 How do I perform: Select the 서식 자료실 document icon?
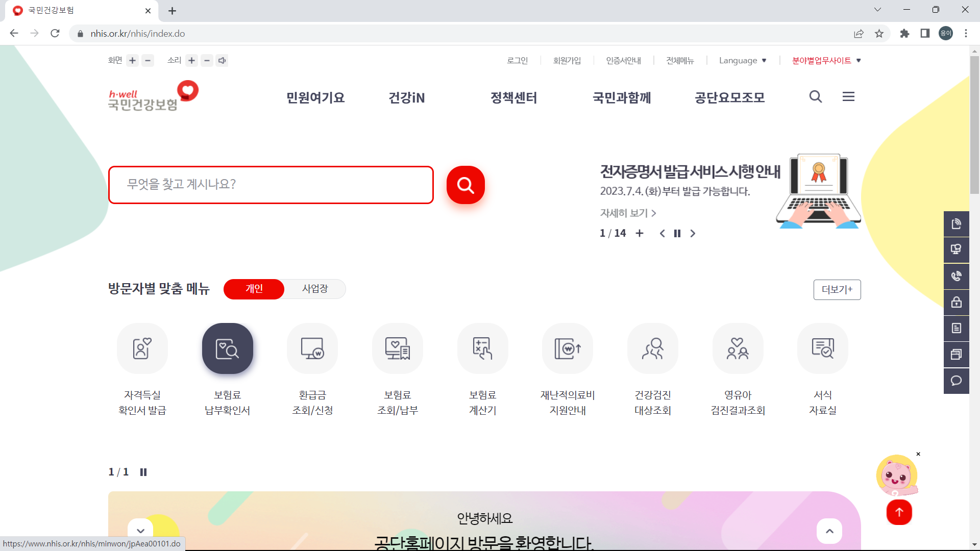(x=822, y=348)
